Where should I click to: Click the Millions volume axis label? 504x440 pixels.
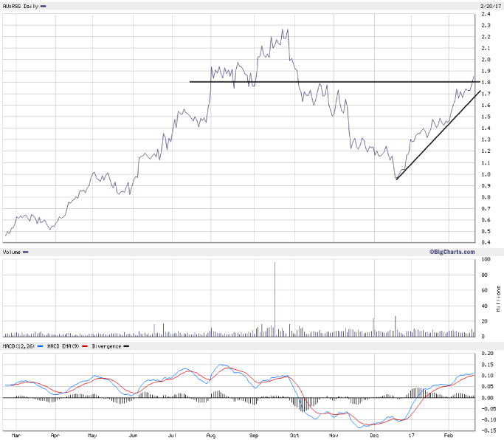click(499, 299)
